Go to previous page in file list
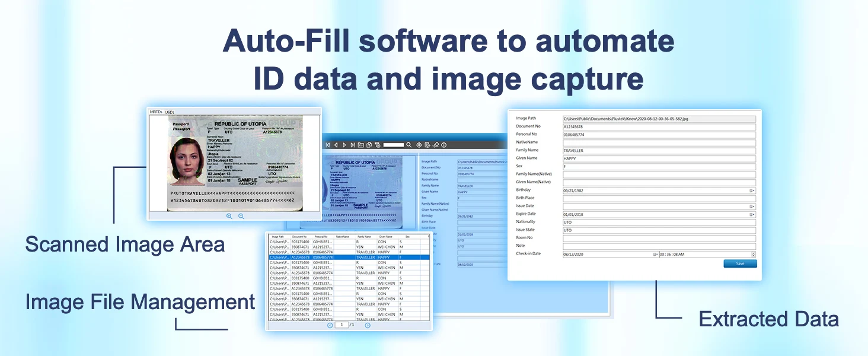This screenshot has height=356, width=868. coord(330,325)
